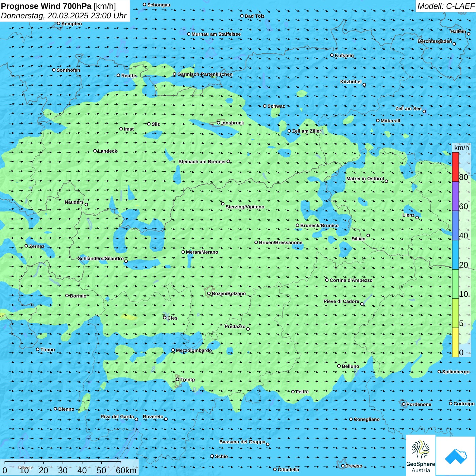Click the purple legend segment for 60-80 km/h

pos(455,196)
